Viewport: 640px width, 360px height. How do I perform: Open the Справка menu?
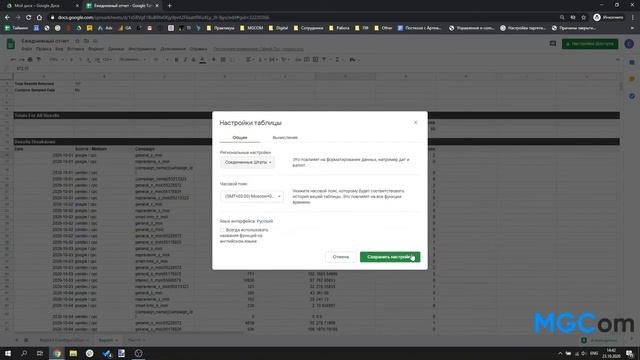click(198, 49)
